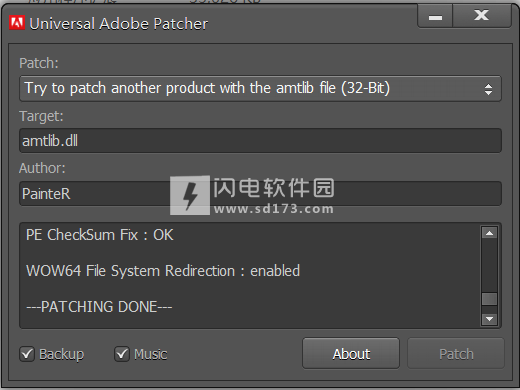Click the PE CheckSum Fix log line
This screenshot has height=390, width=520.
pyautogui.click(x=100, y=235)
